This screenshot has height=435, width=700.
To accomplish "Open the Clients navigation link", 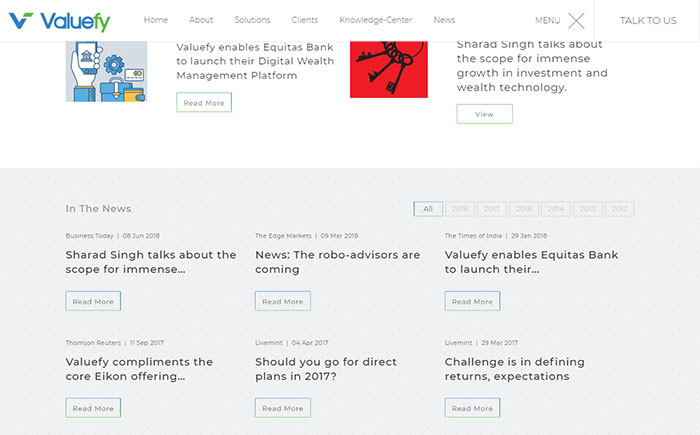I will 305,20.
